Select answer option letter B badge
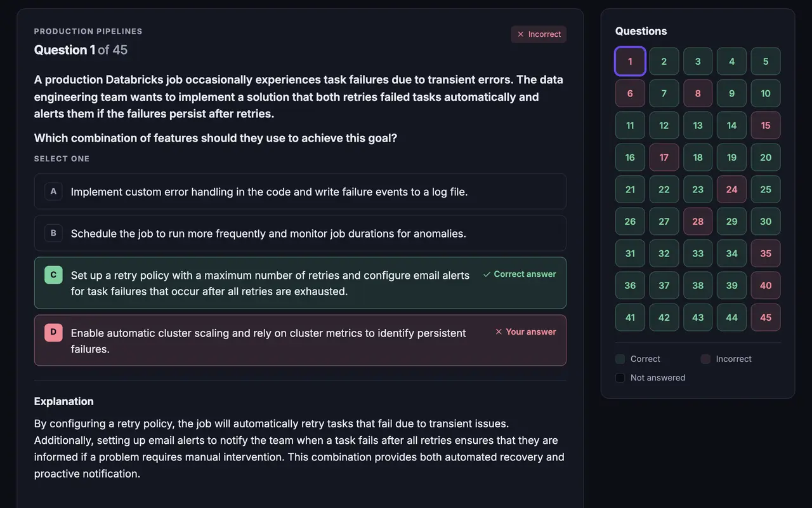The height and width of the screenshot is (508, 812). (x=53, y=233)
